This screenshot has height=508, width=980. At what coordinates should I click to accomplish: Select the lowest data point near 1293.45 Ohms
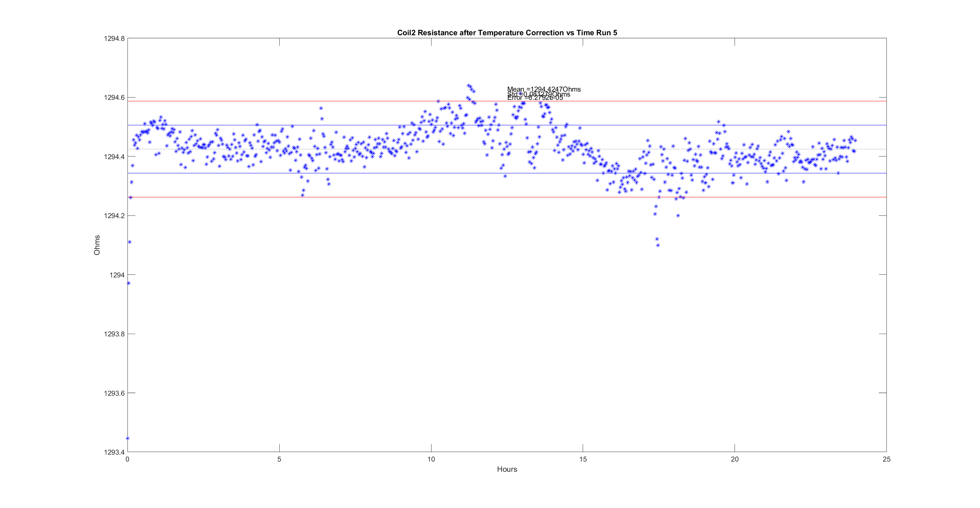(x=128, y=438)
